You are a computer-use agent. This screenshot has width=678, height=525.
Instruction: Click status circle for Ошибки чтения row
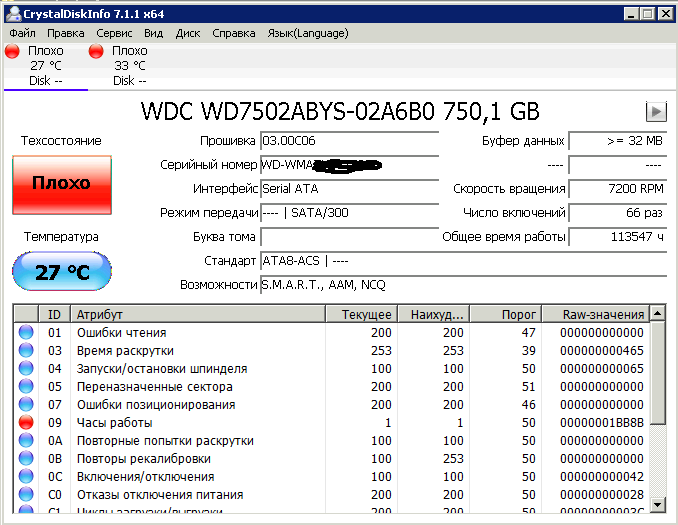click(x=26, y=332)
